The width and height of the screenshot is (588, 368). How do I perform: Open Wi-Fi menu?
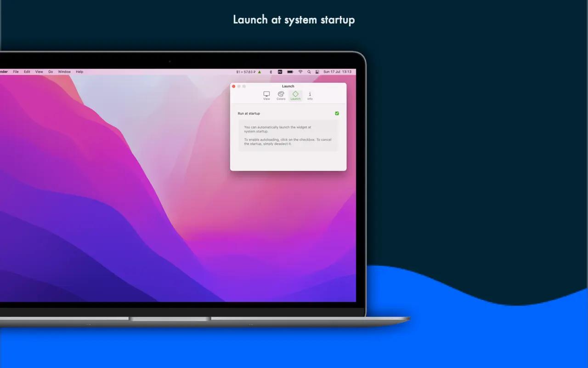point(300,72)
